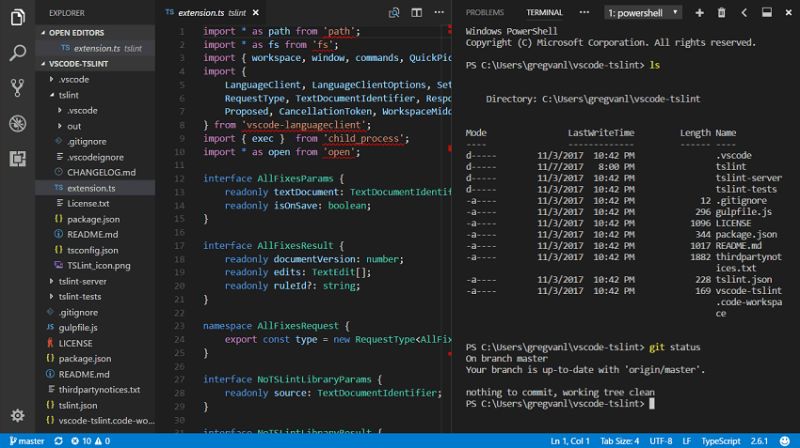The image size is (800, 448).
Task: Open the Explorer view in activity bar
Action: click(x=17, y=17)
